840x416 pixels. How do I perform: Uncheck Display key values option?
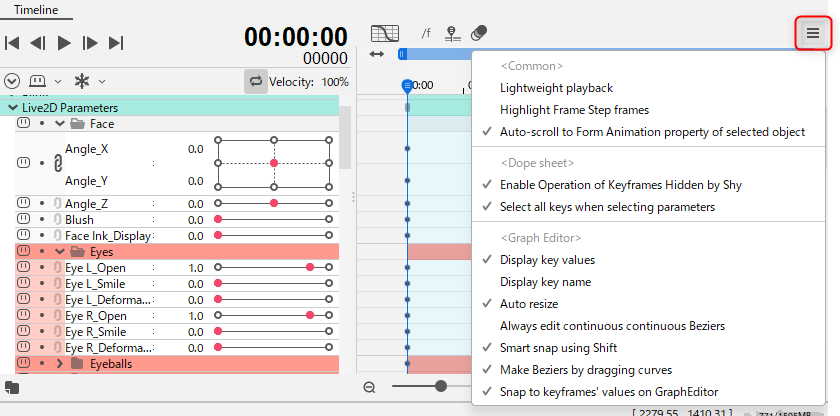pyautogui.click(x=547, y=260)
